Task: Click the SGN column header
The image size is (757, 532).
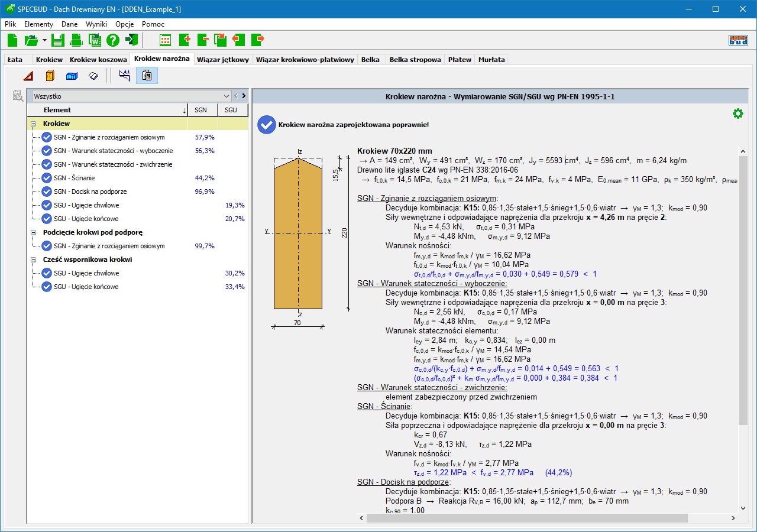Action: 201,110
